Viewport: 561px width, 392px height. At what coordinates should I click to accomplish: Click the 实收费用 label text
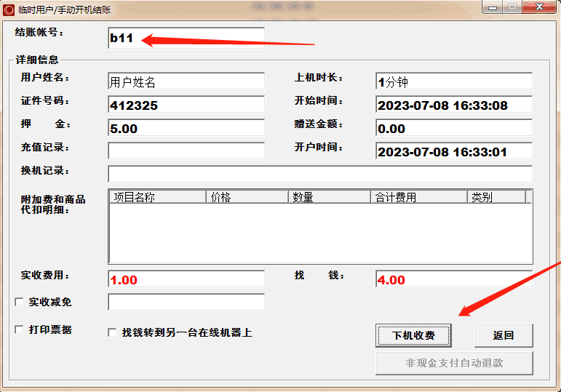[x=45, y=275]
